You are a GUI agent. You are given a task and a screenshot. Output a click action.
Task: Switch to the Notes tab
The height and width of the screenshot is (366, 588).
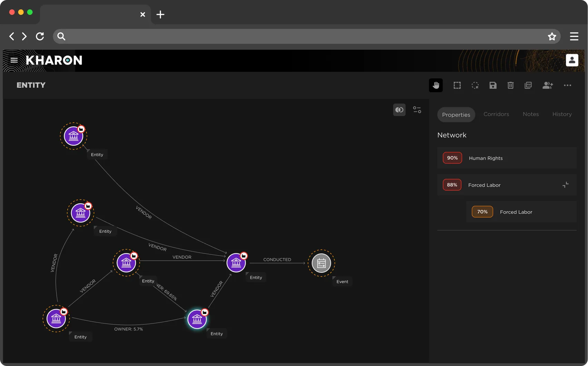click(531, 114)
